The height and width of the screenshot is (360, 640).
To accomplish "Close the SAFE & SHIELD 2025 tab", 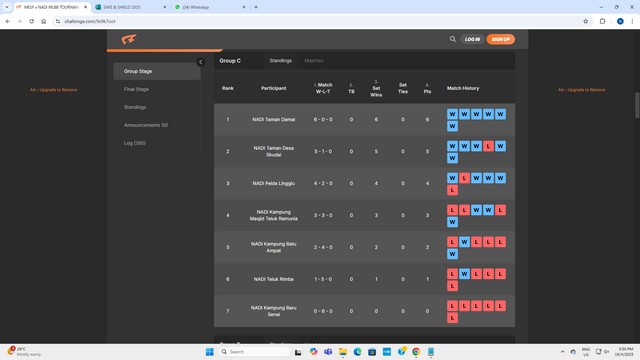I will (x=165, y=7).
